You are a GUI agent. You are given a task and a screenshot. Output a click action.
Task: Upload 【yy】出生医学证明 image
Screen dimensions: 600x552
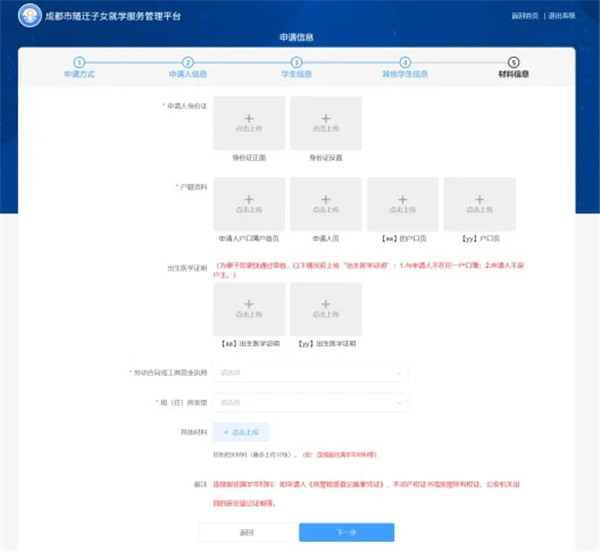coord(326,309)
